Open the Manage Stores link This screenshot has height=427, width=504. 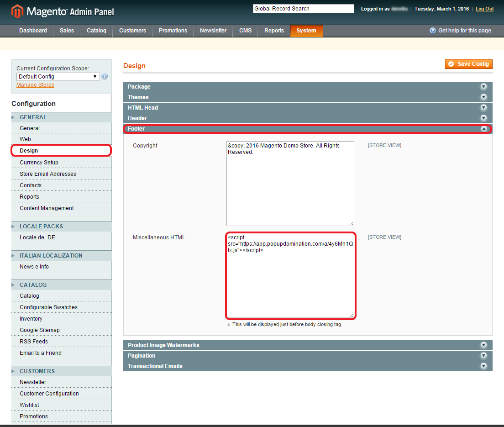[35, 85]
